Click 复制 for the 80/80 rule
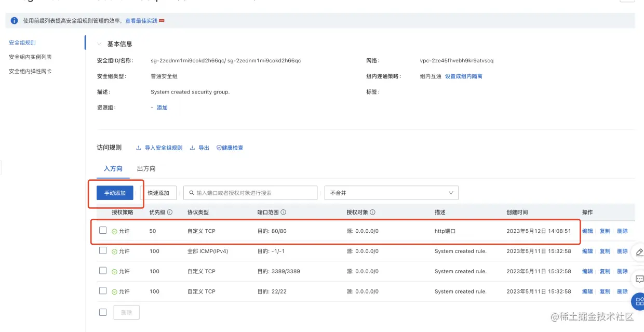 (x=605, y=231)
